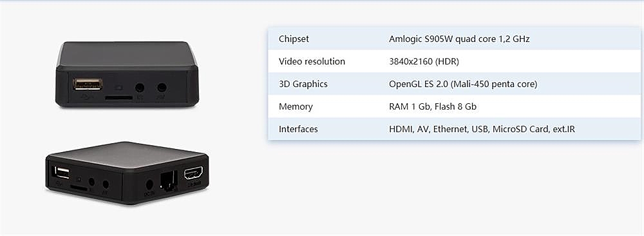Open the upper product photo showing front view

click(x=127, y=74)
